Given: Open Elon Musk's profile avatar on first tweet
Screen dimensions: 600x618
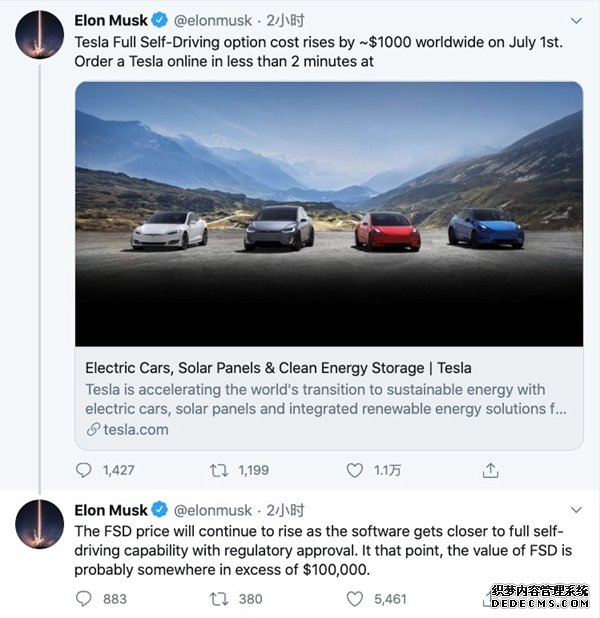Looking at the screenshot, I should coord(39,35).
